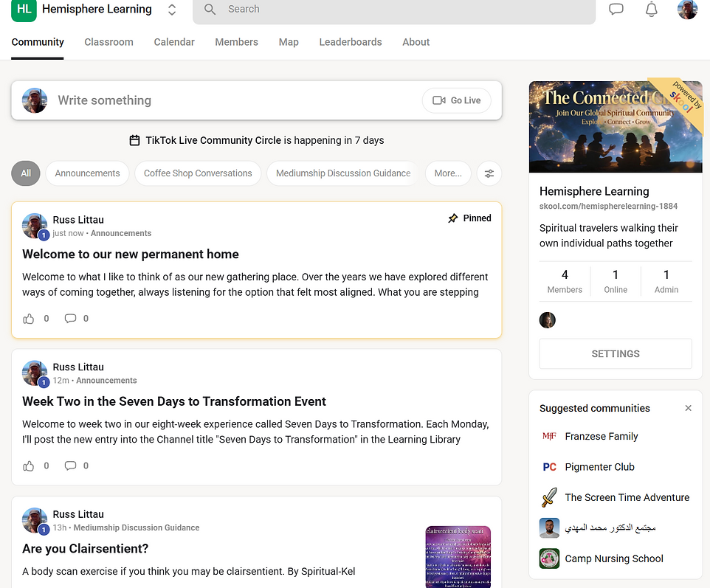Switch to the Classroom tab
Screen dimensions: 710x588
pos(108,42)
